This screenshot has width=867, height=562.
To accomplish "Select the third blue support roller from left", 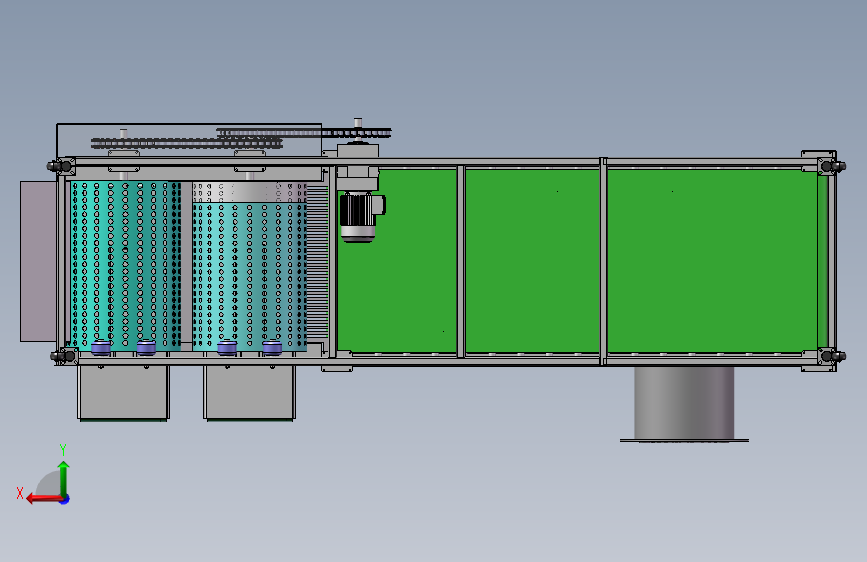I will (x=227, y=348).
